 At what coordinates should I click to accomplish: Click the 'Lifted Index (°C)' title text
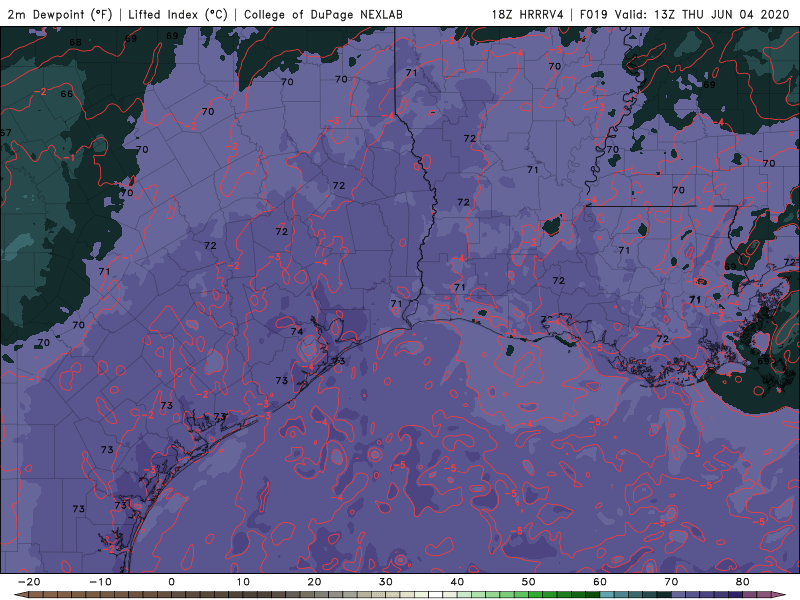point(178,14)
